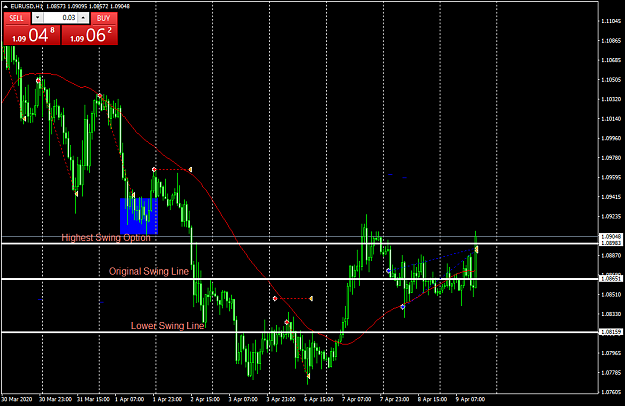This screenshot has width=625, height=406.
Task: Click the 2 Apr 15:00 time label
Action: 205,399
